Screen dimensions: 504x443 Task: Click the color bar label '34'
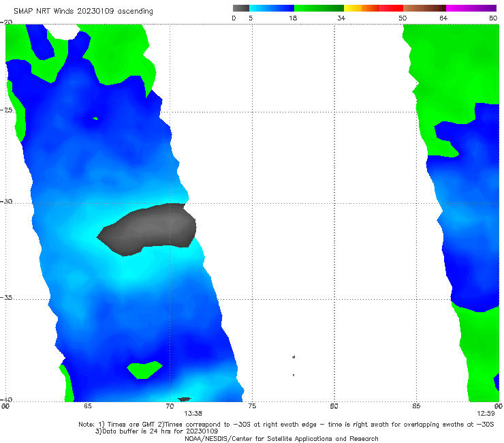point(341,18)
